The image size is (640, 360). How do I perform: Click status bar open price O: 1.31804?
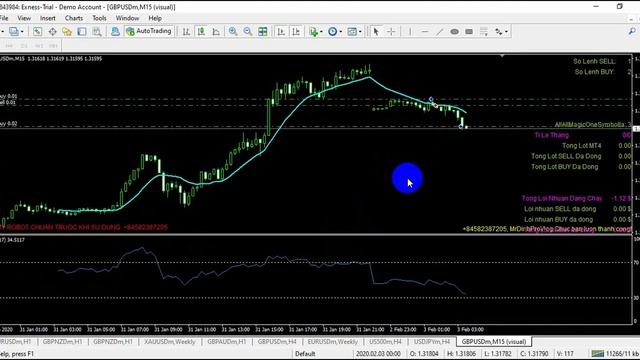(x=424, y=354)
